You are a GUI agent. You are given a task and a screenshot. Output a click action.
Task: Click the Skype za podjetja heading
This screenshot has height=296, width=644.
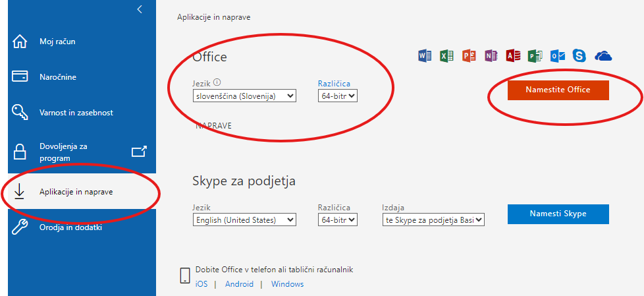click(x=244, y=181)
